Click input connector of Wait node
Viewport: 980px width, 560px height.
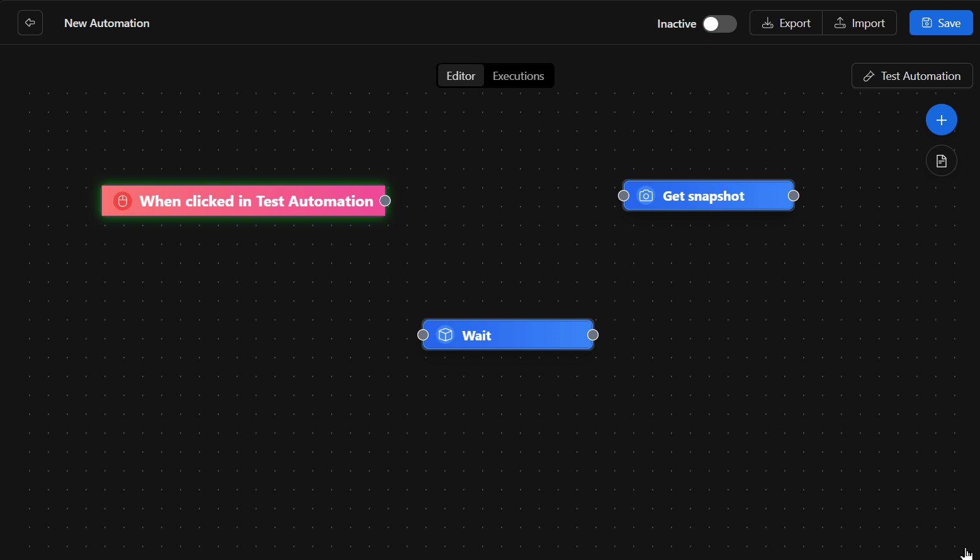423,335
